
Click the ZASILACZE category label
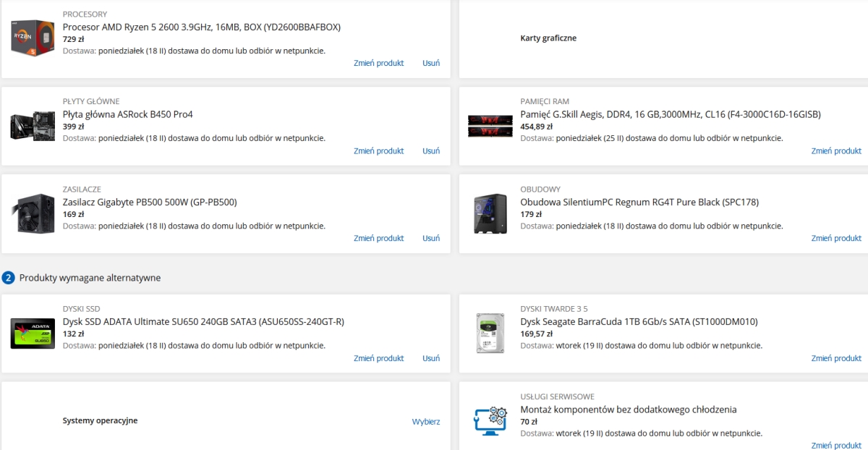coord(82,189)
